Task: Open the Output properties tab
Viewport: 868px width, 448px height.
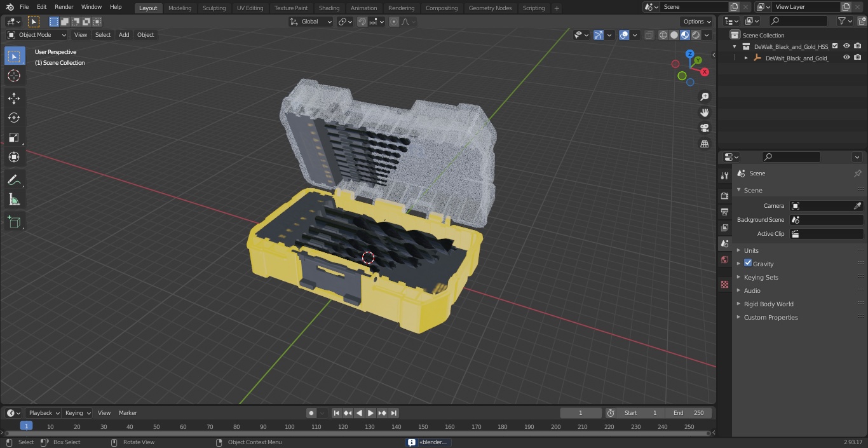Action: (724, 212)
